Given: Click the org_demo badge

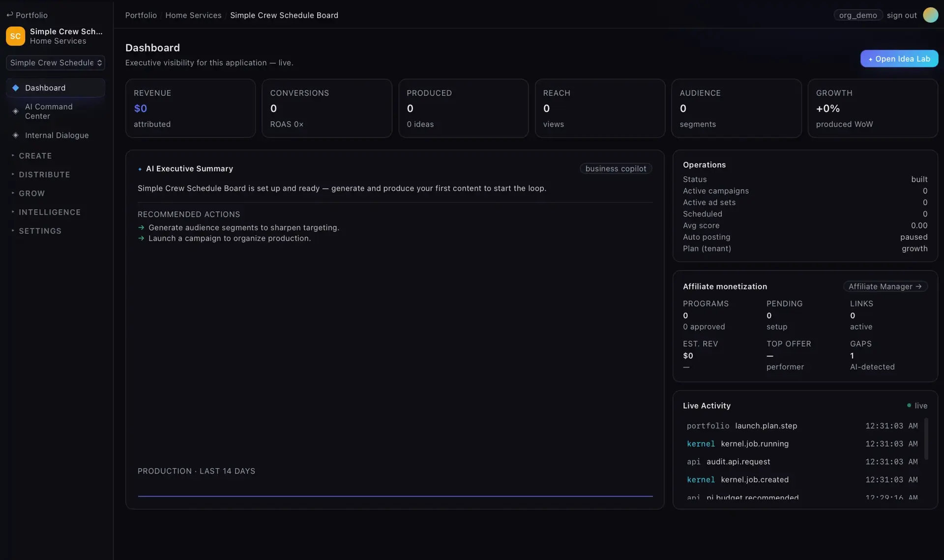Looking at the screenshot, I should pos(858,15).
